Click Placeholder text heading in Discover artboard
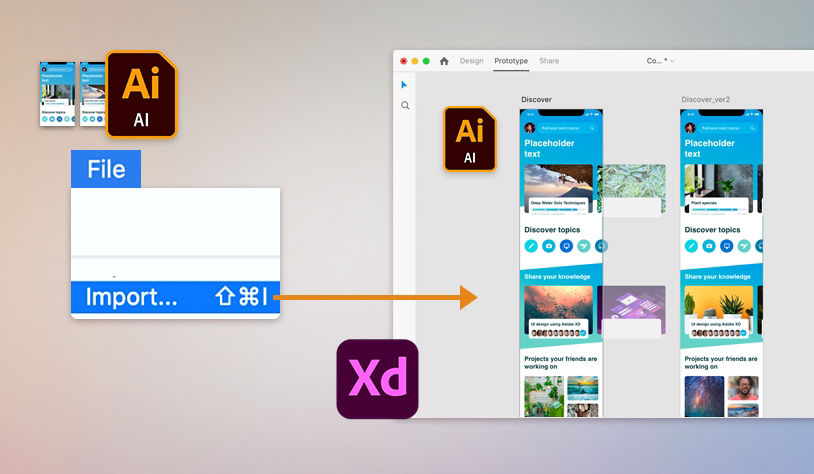This screenshot has height=474, width=814. (x=549, y=148)
